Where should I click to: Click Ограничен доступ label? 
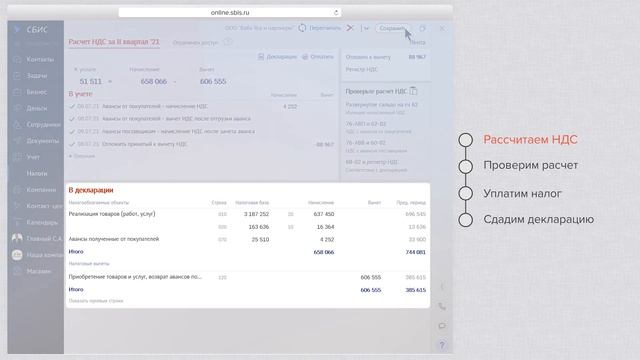195,42
